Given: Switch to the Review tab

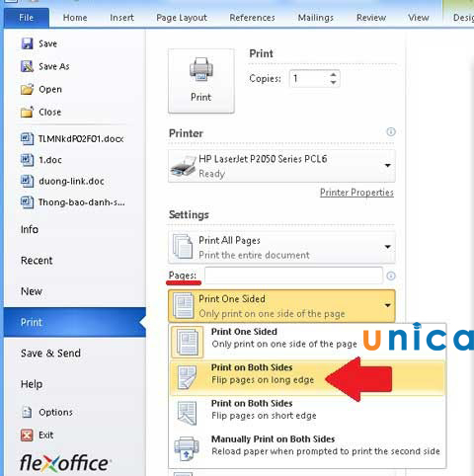Looking at the screenshot, I should pos(371,18).
